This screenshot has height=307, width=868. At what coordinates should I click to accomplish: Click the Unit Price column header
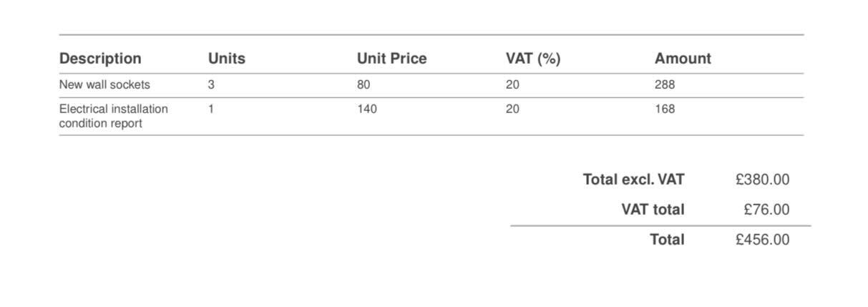391,59
